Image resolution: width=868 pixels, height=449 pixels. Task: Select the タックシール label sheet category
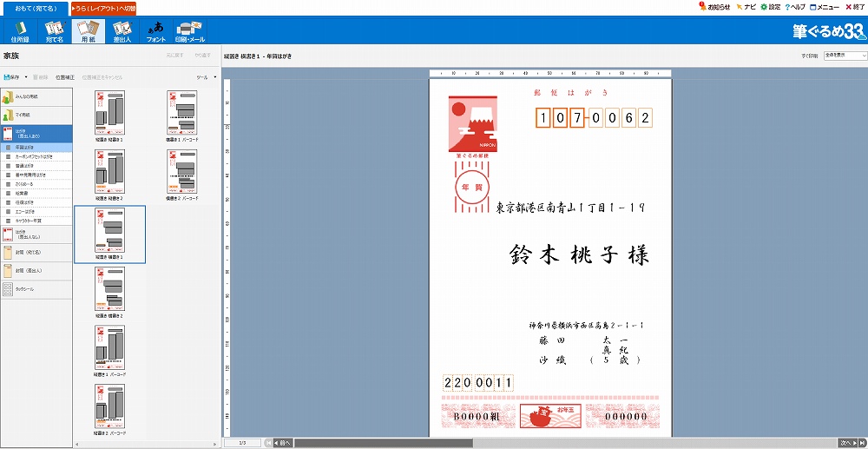pos(36,289)
